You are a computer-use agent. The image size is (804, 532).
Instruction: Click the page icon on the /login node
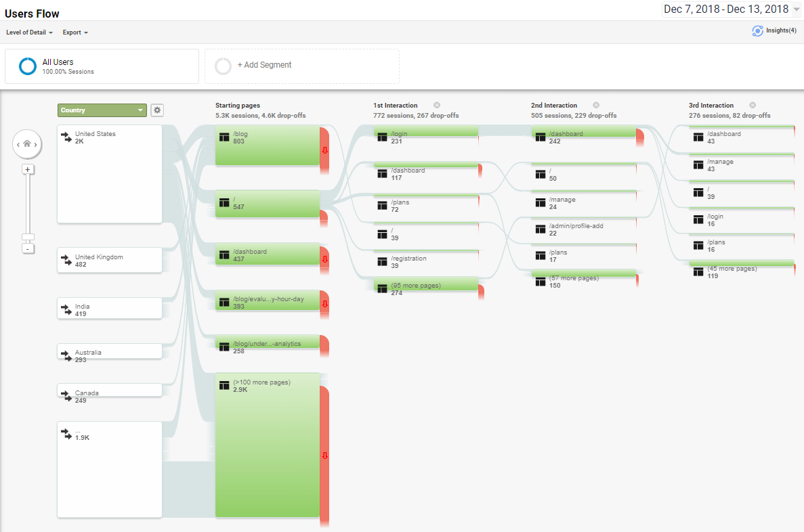(x=383, y=136)
